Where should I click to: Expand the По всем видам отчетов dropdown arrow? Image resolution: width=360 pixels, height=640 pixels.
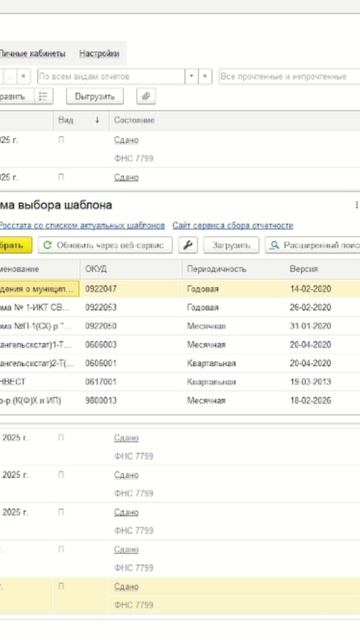191,76
